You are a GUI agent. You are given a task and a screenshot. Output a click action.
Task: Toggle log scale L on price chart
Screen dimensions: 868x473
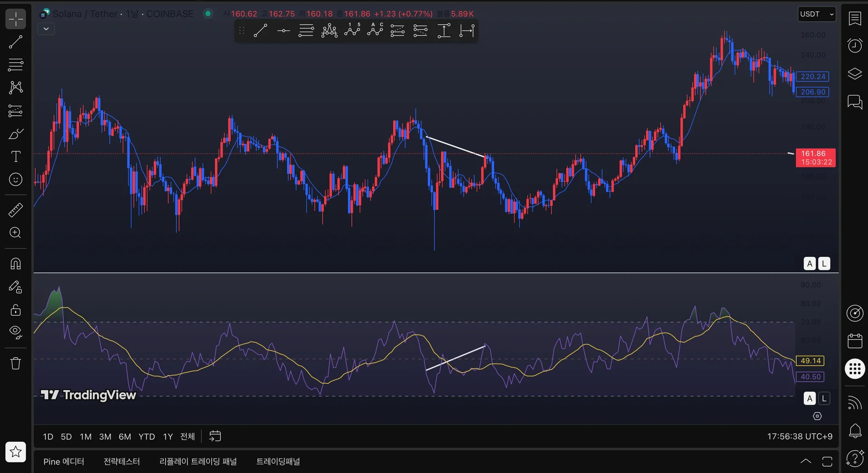pos(824,264)
